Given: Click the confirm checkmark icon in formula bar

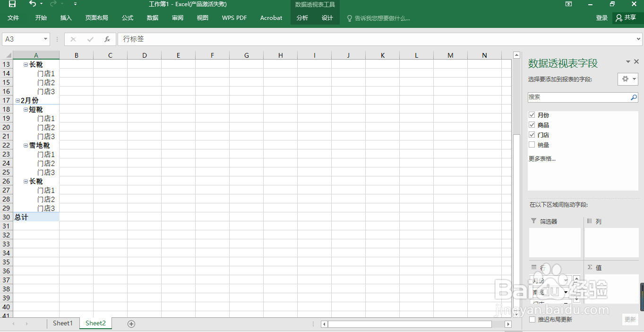Looking at the screenshot, I should click(x=90, y=39).
